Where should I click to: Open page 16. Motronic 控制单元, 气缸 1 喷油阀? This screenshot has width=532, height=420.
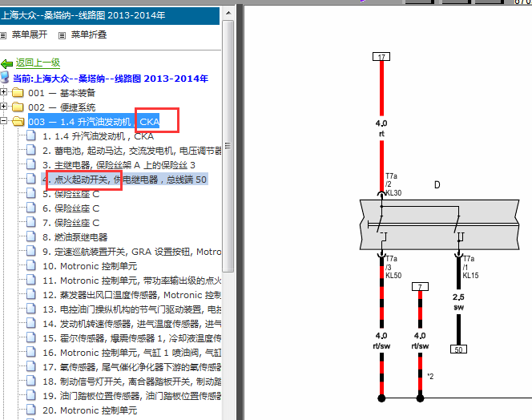pyautogui.click(x=131, y=353)
